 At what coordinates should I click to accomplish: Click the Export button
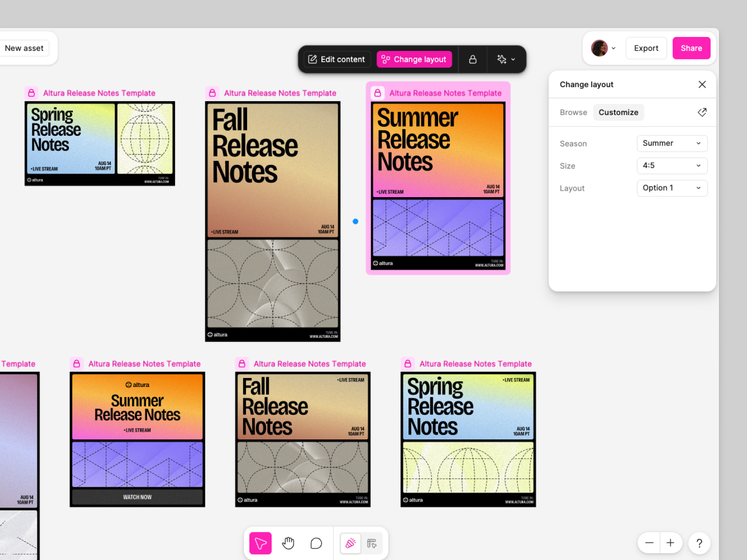click(646, 48)
